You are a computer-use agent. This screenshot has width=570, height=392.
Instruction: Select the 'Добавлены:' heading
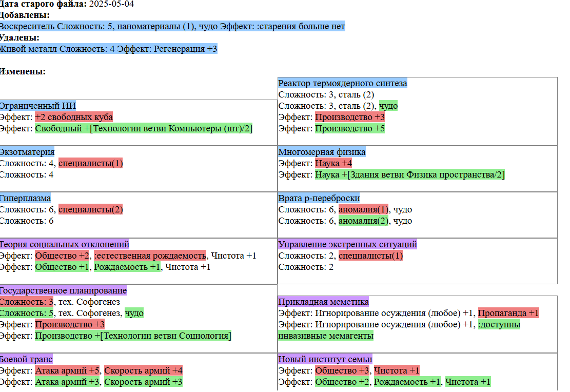click(x=25, y=15)
